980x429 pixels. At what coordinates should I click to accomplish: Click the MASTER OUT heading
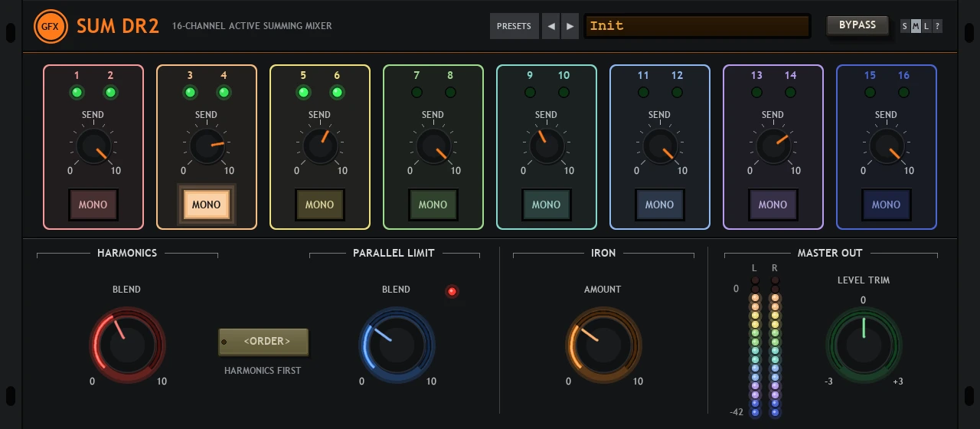830,253
